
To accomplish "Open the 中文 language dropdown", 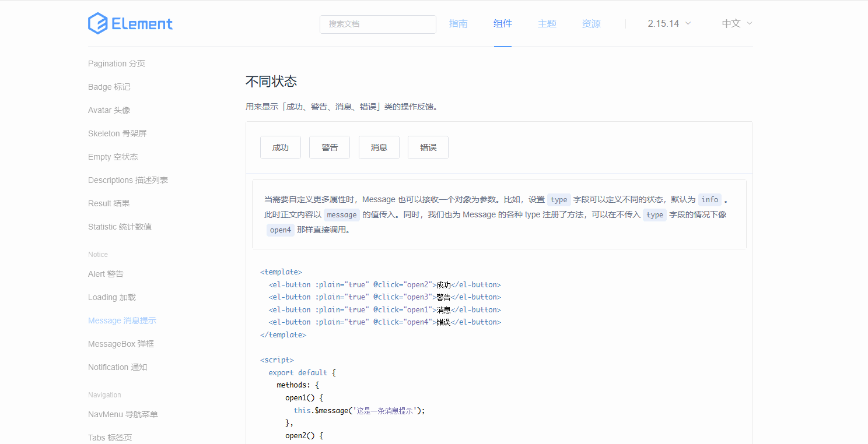I will click(x=731, y=23).
